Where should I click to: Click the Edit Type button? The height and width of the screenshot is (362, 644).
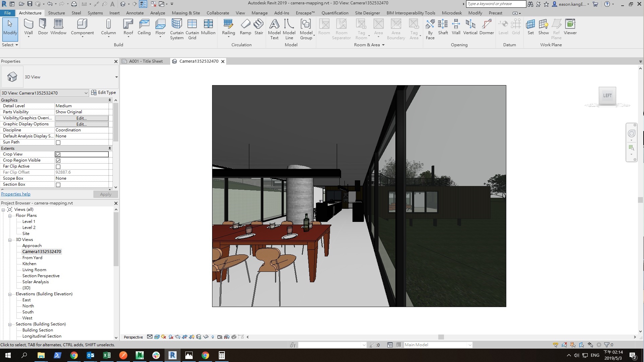tap(104, 92)
